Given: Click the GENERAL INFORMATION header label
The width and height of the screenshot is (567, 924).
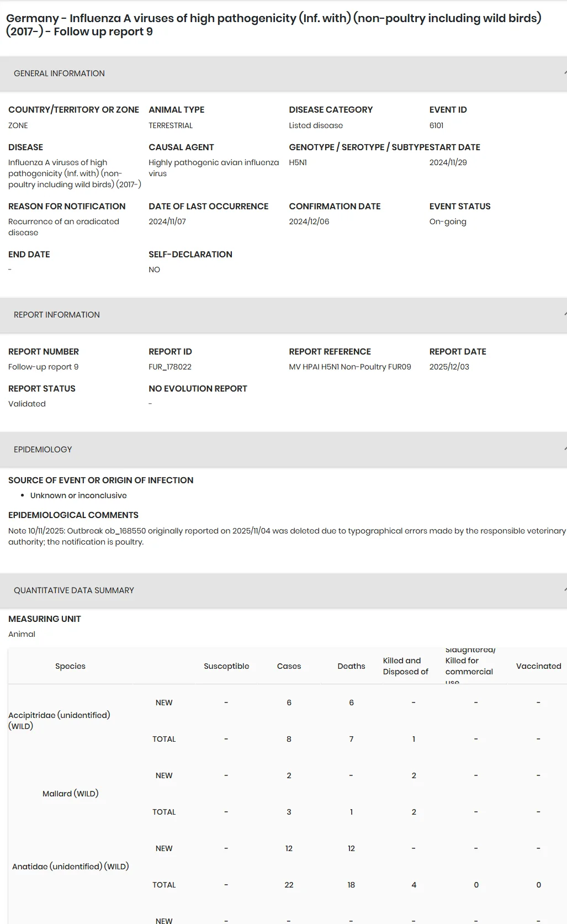Looking at the screenshot, I should click(59, 73).
